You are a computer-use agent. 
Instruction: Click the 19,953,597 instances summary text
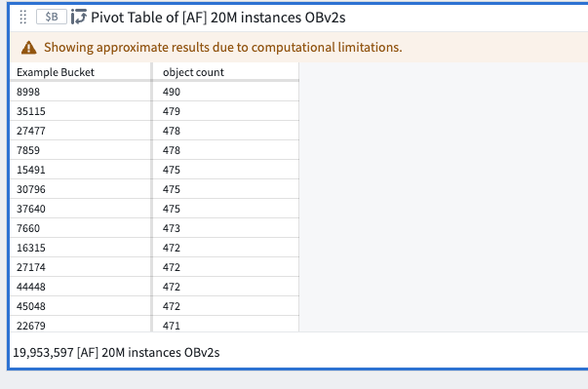click(x=116, y=353)
